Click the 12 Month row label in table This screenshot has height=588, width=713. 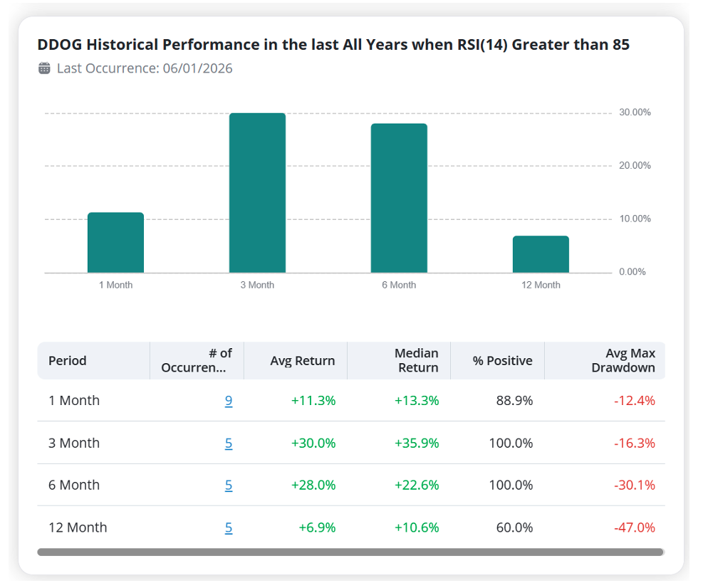click(78, 527)
